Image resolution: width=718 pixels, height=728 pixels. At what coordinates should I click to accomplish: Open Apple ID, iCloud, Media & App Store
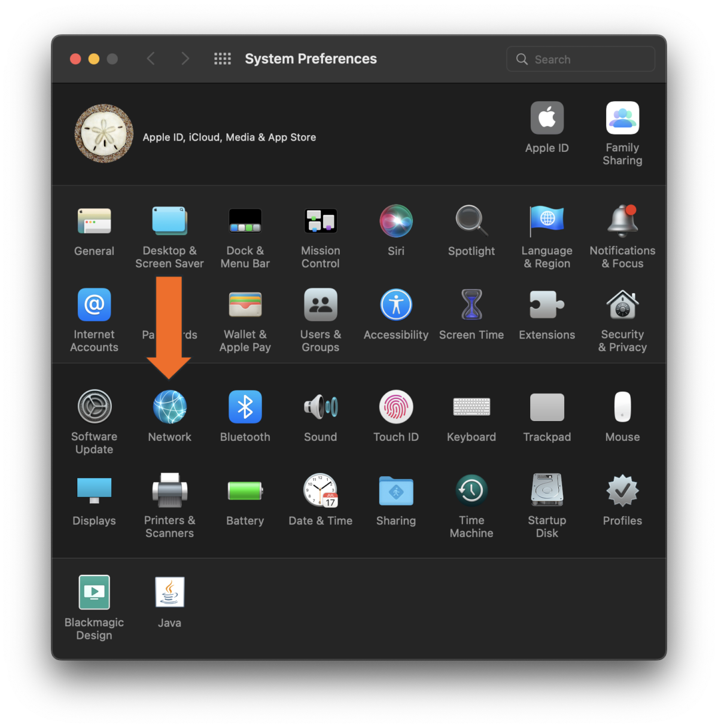click(229, 137)
